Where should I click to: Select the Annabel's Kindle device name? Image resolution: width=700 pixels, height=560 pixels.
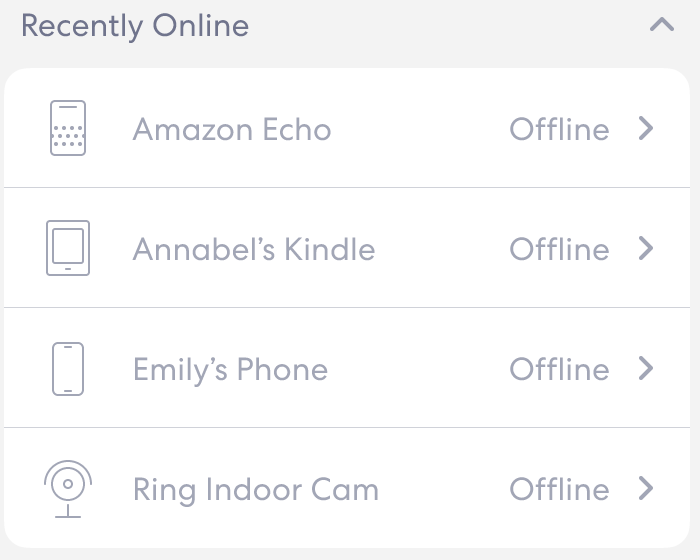(x=254, y=249)
